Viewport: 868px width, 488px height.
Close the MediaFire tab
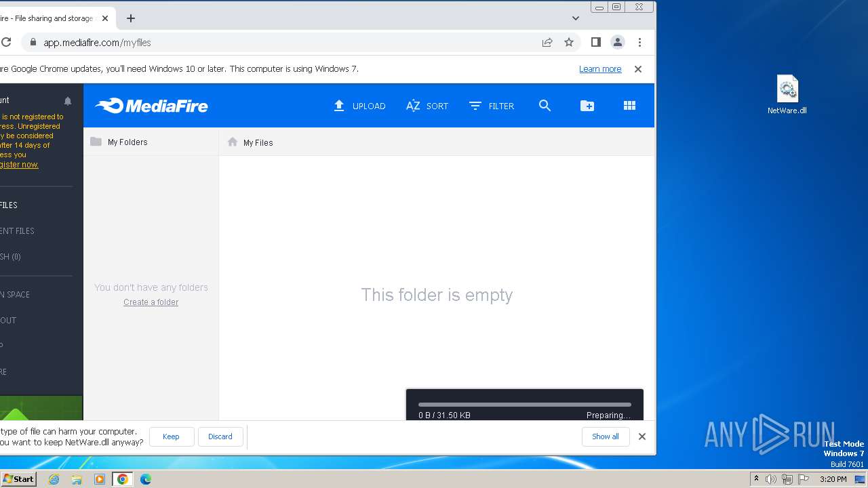pyautogui.click(x=105, y=18)
